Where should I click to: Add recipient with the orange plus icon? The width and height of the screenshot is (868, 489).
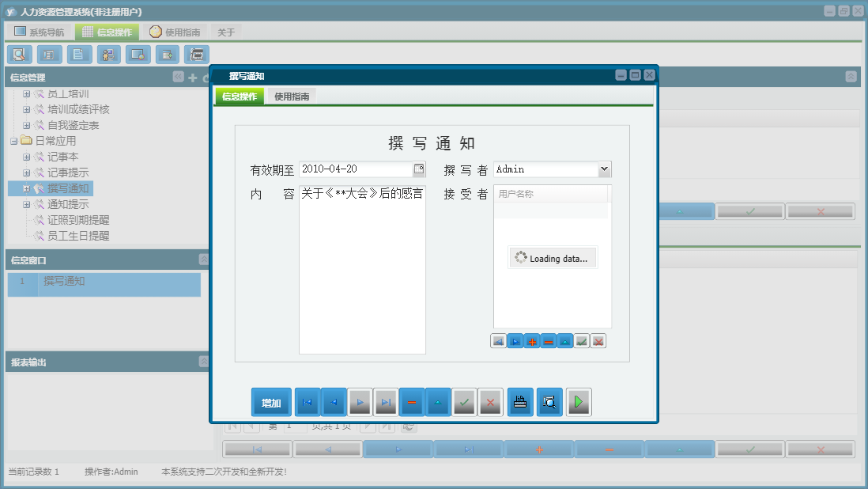(532, 341)
